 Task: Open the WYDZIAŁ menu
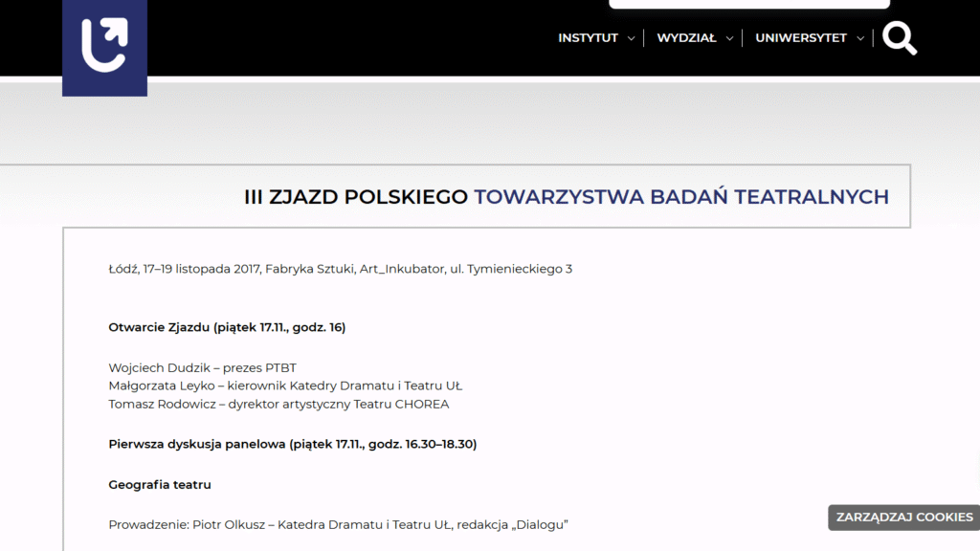tap(686, 38)
